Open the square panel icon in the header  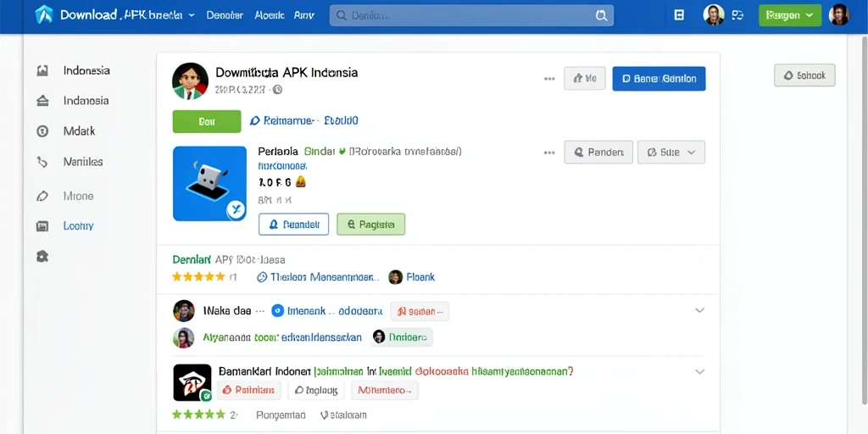(679, 15)
